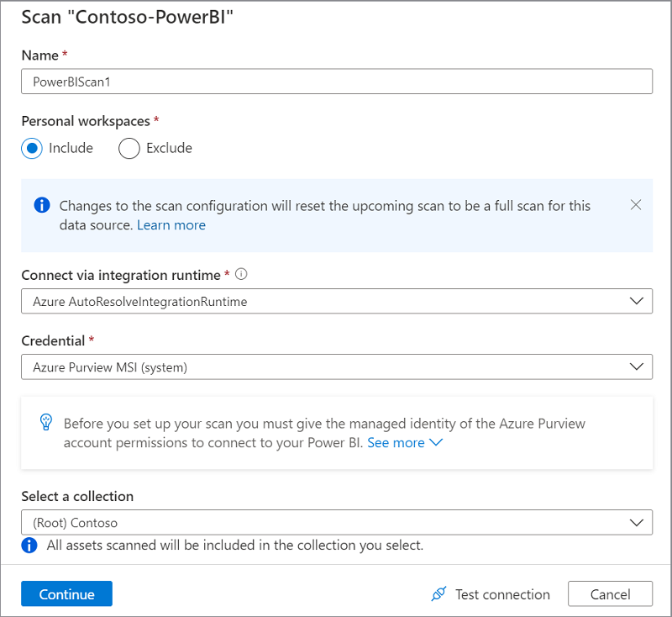Image resolution: width=672 pixels, height=617 pixels.
Task: Click the Test connection plug icon
Action: (438, 593)
